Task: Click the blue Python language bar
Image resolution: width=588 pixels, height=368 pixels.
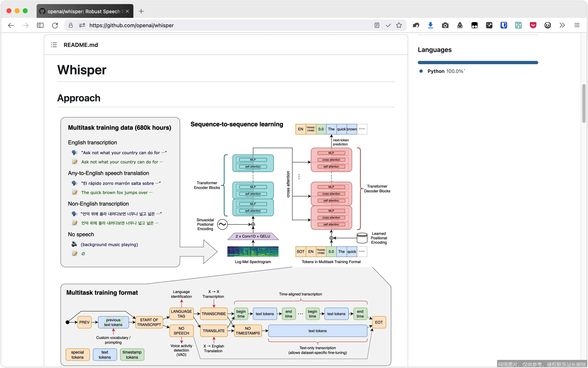Action: [478, 63]
